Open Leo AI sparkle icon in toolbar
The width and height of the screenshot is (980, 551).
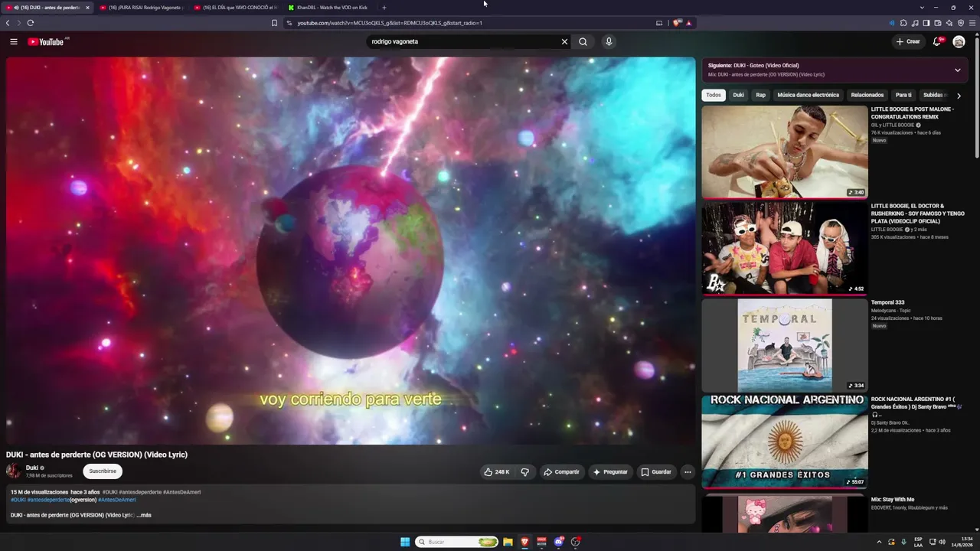tap(949, 23)
